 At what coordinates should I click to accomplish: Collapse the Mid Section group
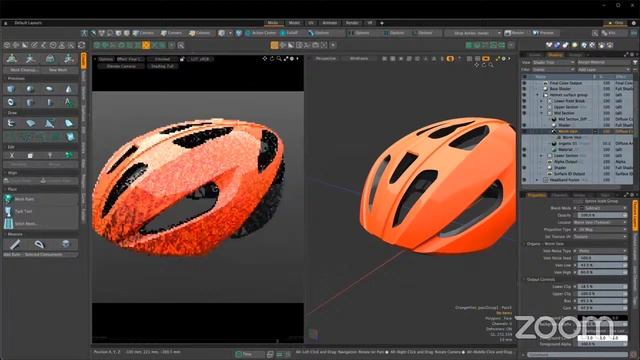pyautogui.click(x=542, y=113)
